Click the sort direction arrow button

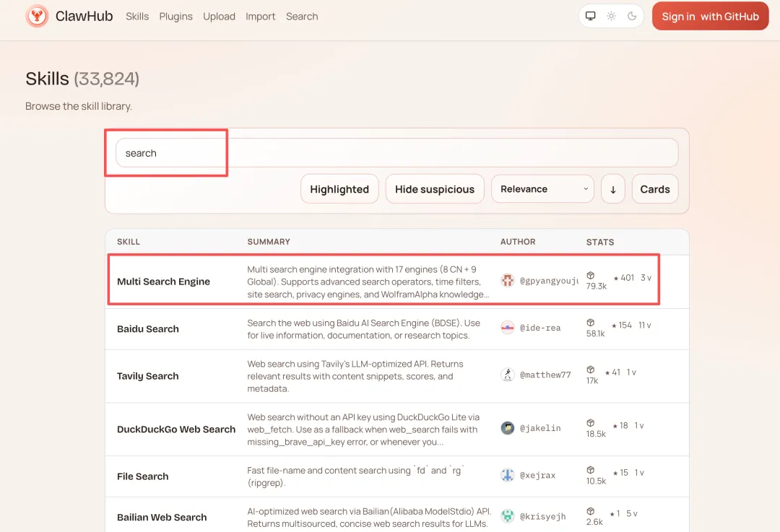coord(613,189)
